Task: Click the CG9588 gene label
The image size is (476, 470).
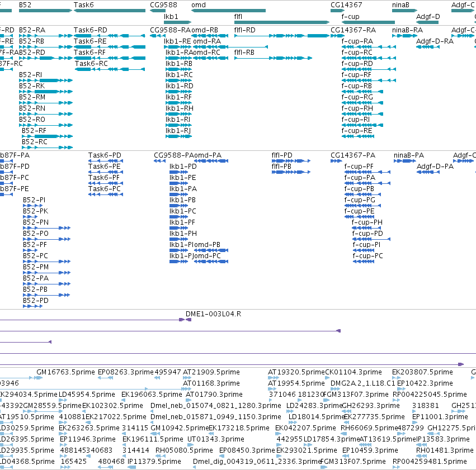Action: coord(163,5)
